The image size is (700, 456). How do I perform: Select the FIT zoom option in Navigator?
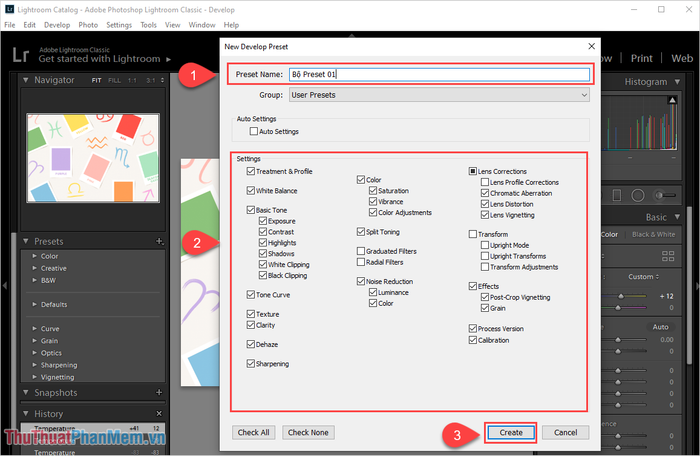click(x=97, y=80)
